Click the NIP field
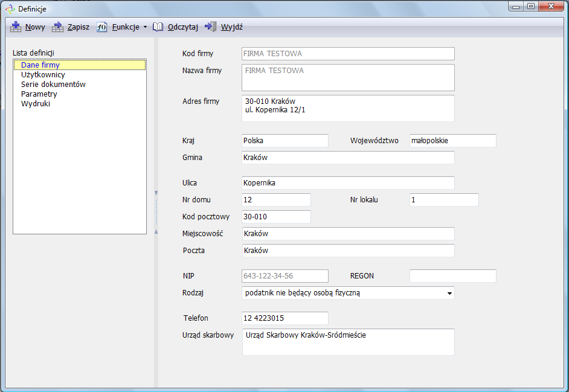Image resolution: width=569 pixels, height=392 pixels. pos(285,276)
